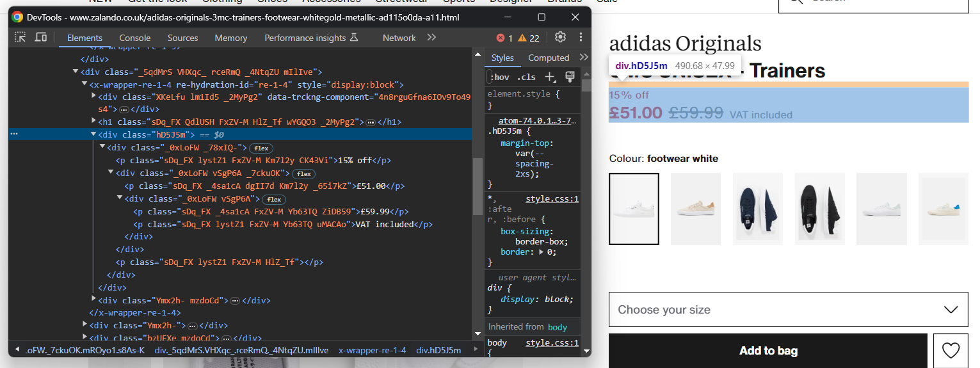Show more DevTools tabs after Network
This screenshot has width=980, height=368.
(x=431, y=38)
